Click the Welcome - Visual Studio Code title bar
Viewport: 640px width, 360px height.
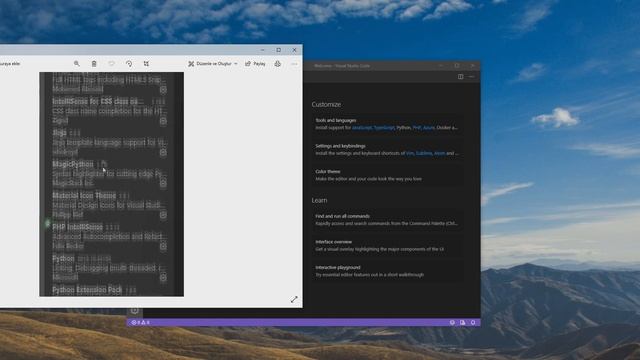(342, 66)
